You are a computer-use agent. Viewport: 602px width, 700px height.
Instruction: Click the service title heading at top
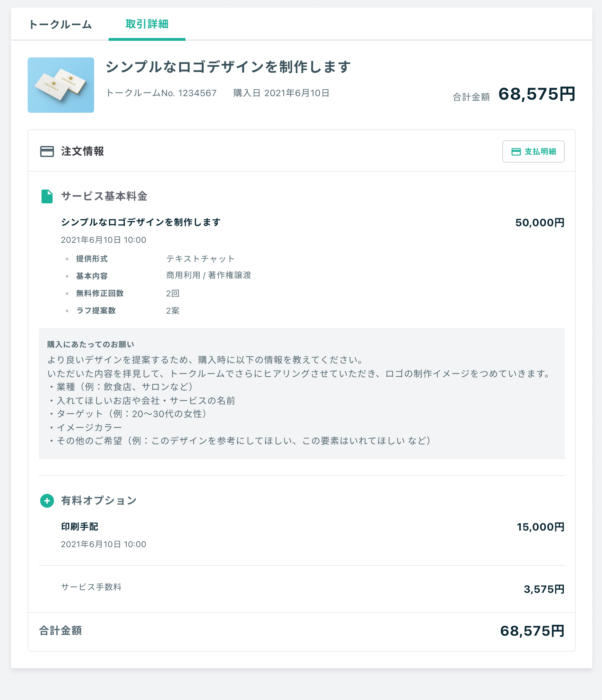(228, 67)
